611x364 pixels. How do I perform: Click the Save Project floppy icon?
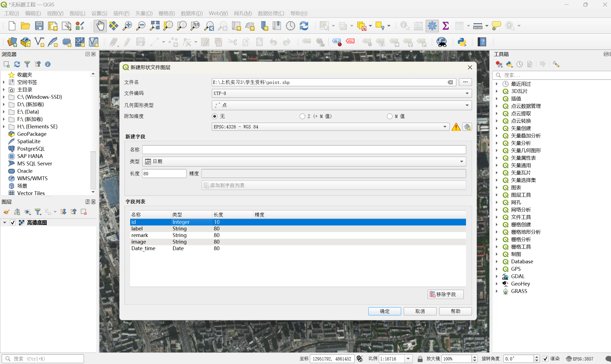[x=39, y=26]
